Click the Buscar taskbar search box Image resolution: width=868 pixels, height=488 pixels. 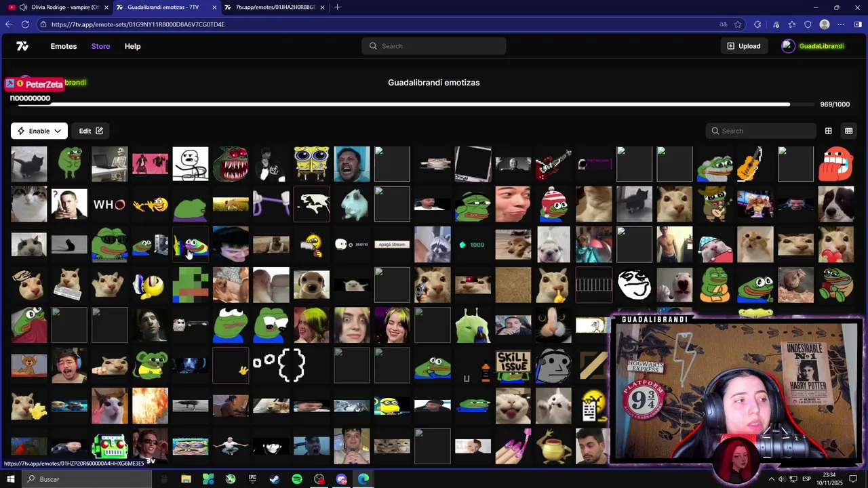(86, 479)
